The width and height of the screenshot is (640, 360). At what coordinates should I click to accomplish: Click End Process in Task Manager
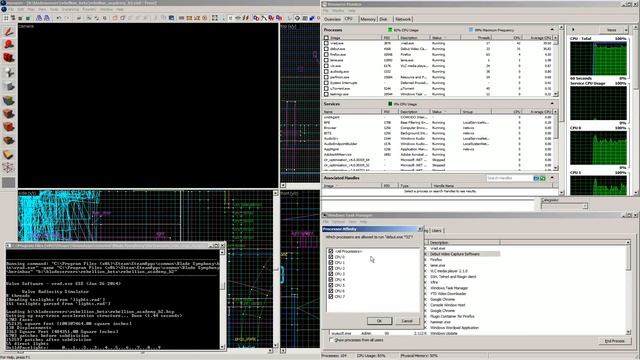615,341
